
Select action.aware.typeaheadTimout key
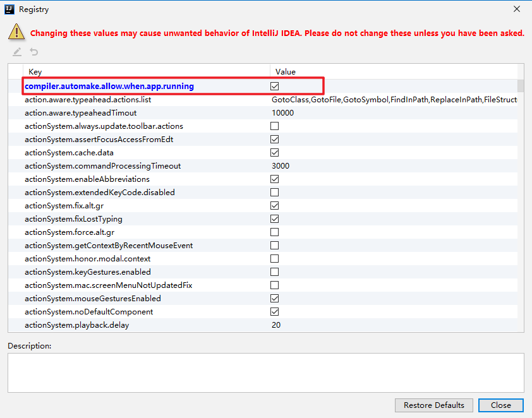(80, 113)
